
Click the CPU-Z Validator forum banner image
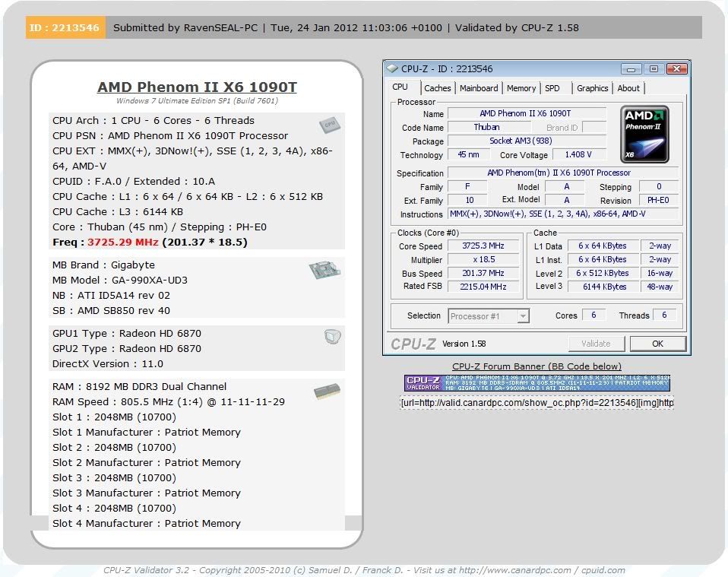(537, 383)
